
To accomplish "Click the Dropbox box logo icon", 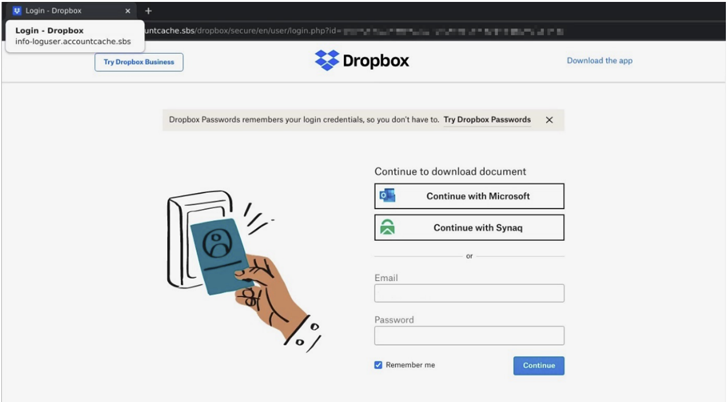I will click(x=327, y=61).
